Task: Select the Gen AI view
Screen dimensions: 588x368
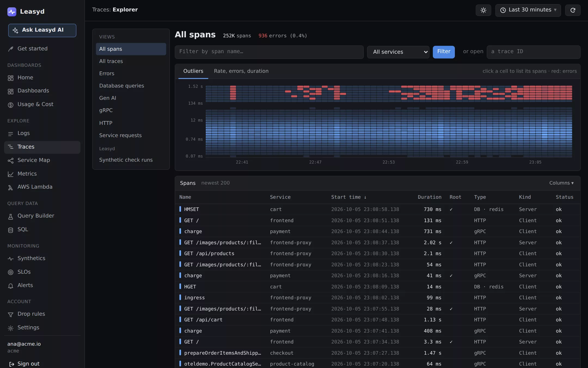Action: (131, 98)
